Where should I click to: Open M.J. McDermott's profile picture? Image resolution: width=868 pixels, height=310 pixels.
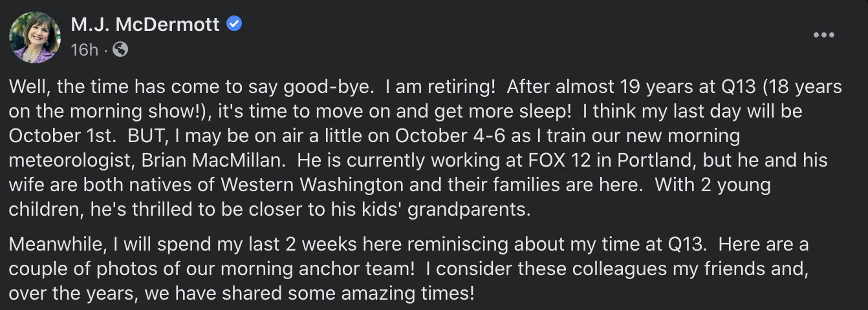click(34, 37)
